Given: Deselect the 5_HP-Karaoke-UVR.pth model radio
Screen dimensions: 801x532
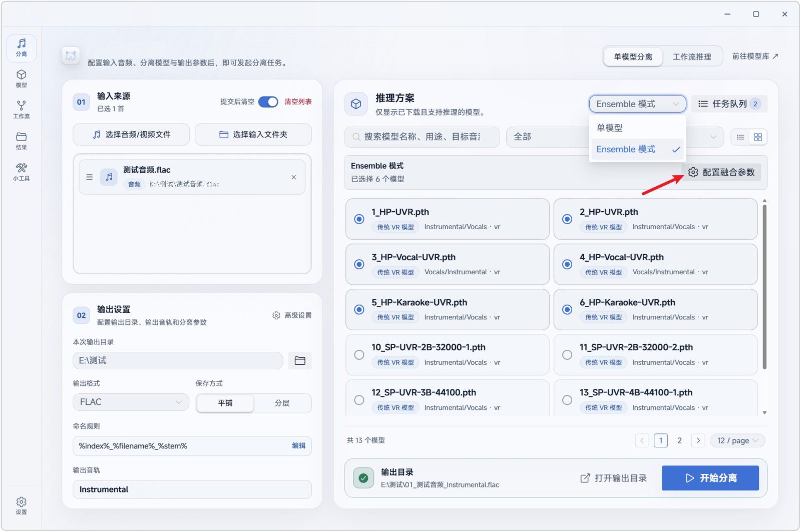Looking at the screenshot, I should pos(359,309).
